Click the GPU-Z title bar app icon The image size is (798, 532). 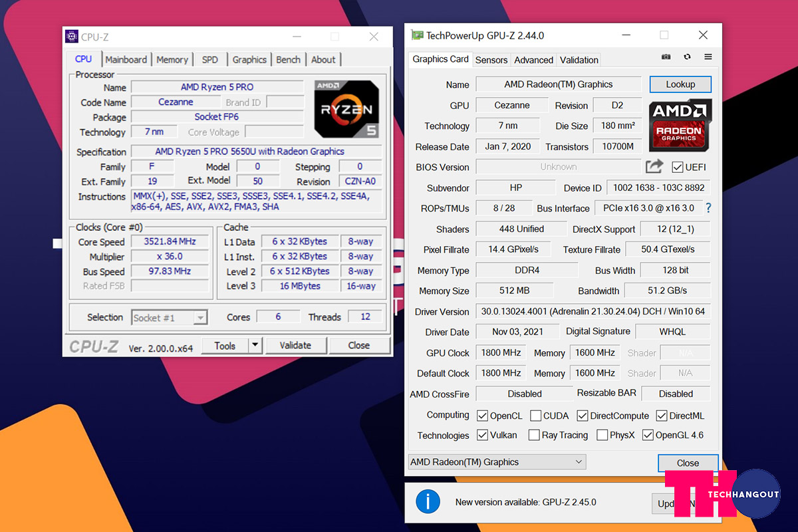pyautogui.click(x=417, y=35)
